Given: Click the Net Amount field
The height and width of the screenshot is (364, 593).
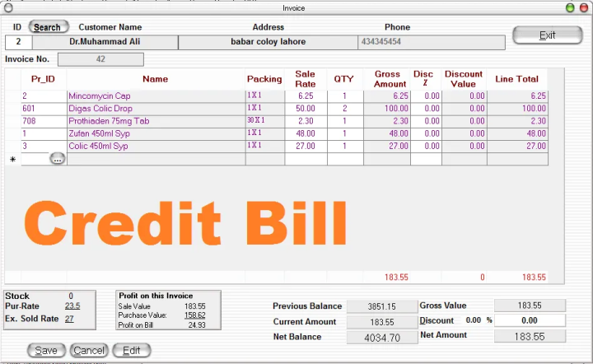Looking at the screenshot, I should pyautogui.click(x=530, y=336).
